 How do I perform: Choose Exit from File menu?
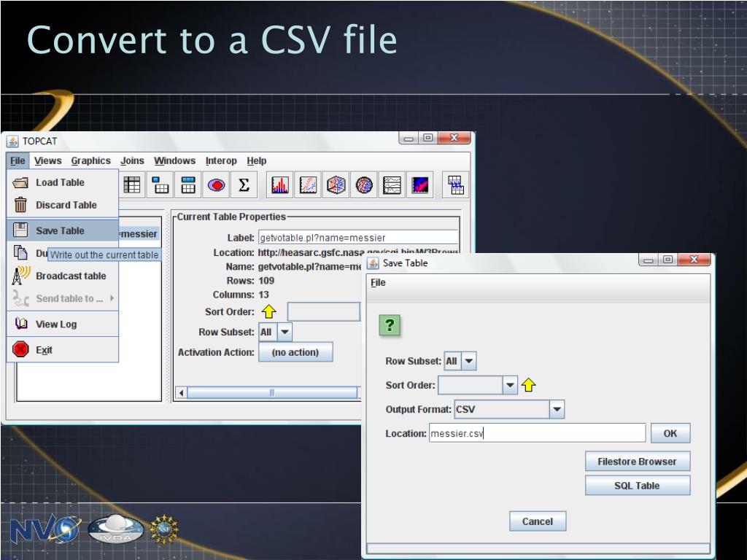63,350
